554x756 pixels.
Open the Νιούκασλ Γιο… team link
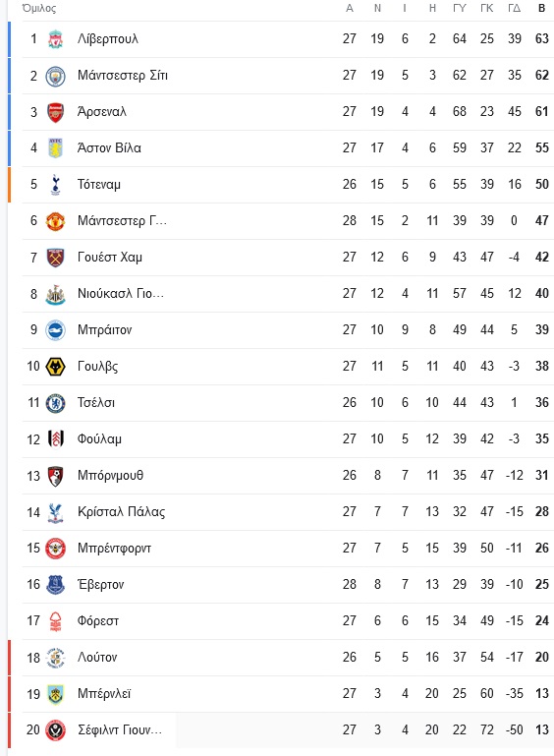(x=121, y=294)
